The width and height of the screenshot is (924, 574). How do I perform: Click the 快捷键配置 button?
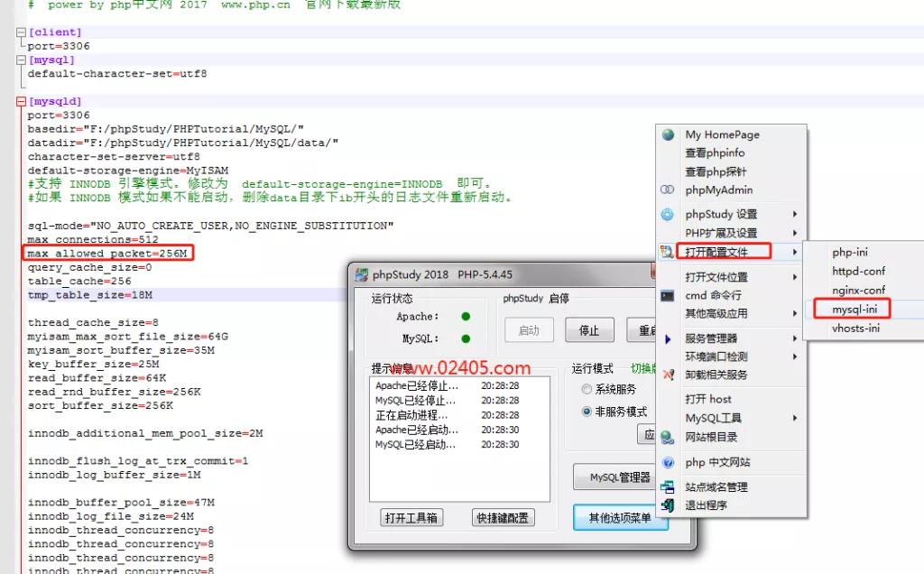[x=503, y=517]
